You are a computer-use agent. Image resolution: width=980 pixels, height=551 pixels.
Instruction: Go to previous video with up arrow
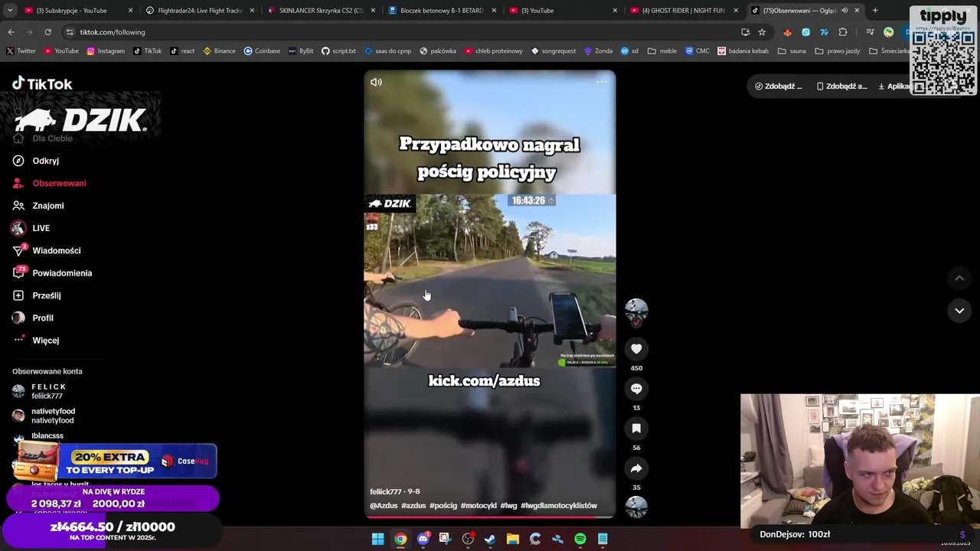959,279
